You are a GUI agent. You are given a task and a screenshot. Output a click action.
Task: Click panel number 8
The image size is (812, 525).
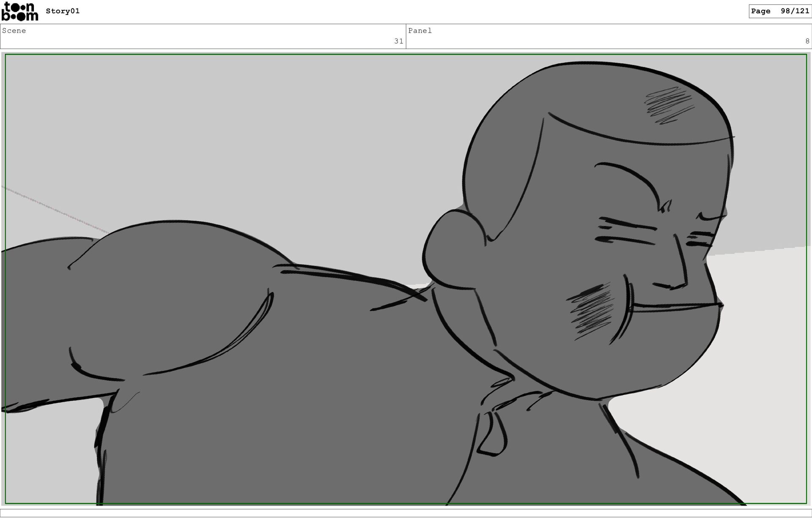click(807, 41)
